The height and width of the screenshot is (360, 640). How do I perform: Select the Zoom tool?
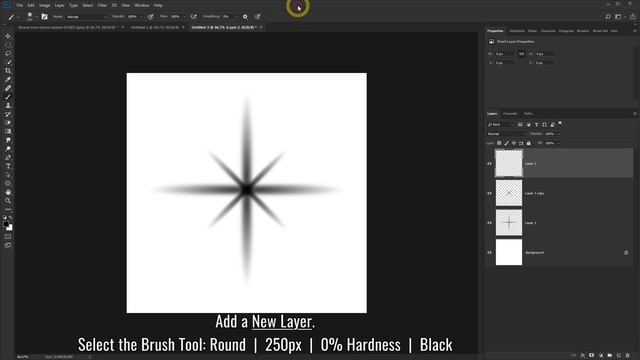click(x=8, y=201)
